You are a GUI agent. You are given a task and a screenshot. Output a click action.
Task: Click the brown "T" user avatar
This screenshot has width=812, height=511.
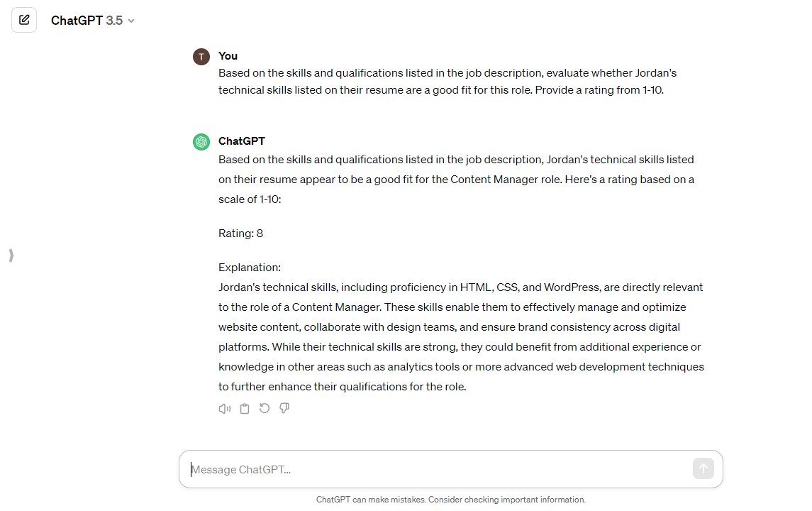pyautogui.click(x=201, y=56)
